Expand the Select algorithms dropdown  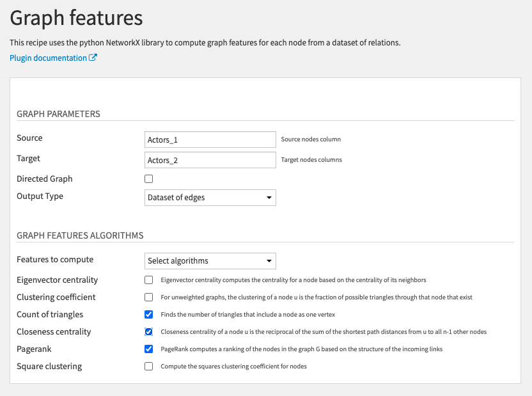click(x=210, y=260)
